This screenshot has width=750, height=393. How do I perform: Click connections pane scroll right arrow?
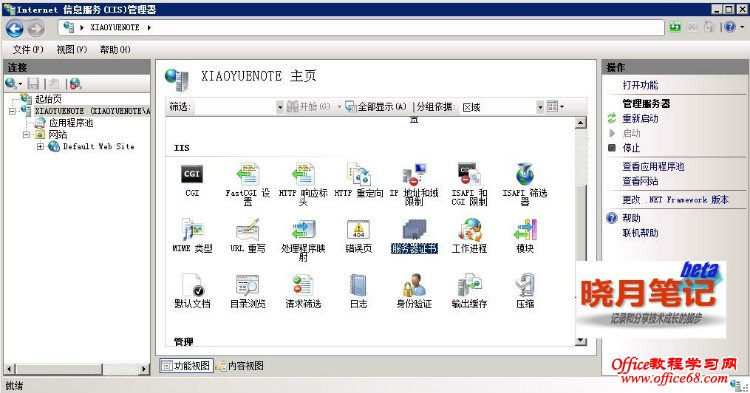tap(144, 369)
